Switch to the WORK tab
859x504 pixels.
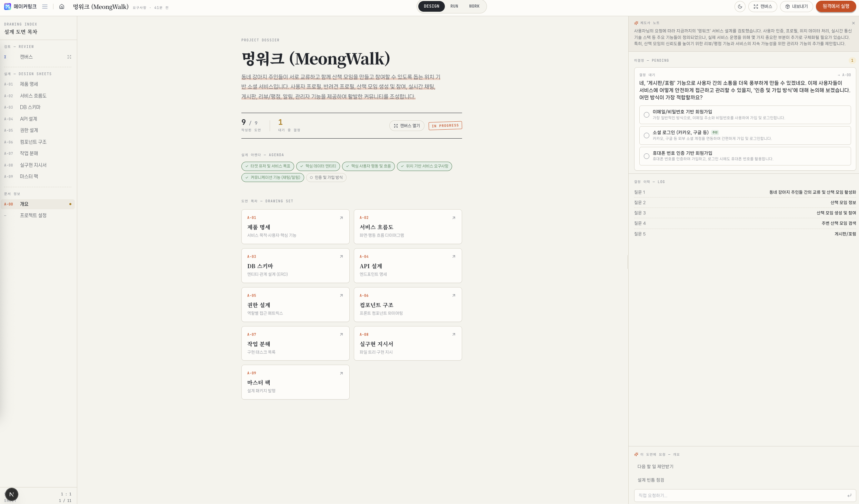(x=474, y=6)
